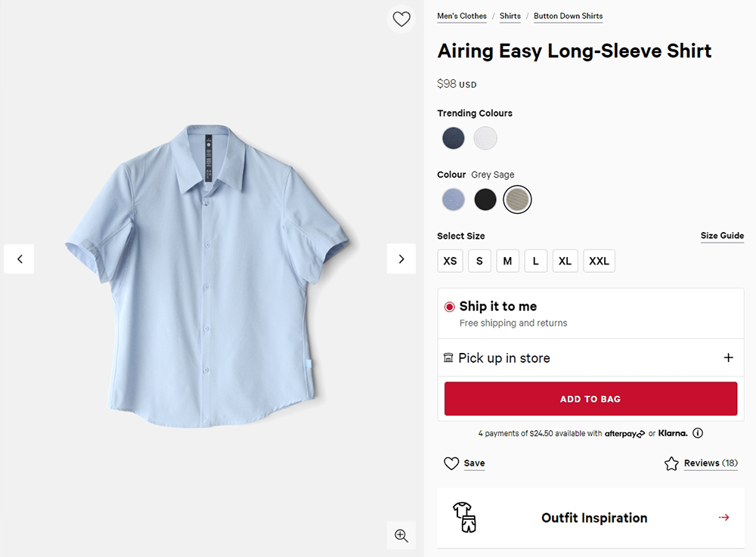The height and width of the screenshot is (557, 756).
Task: Open the Size Guide link
Action: pyautogui.click(x=722, y=236)
